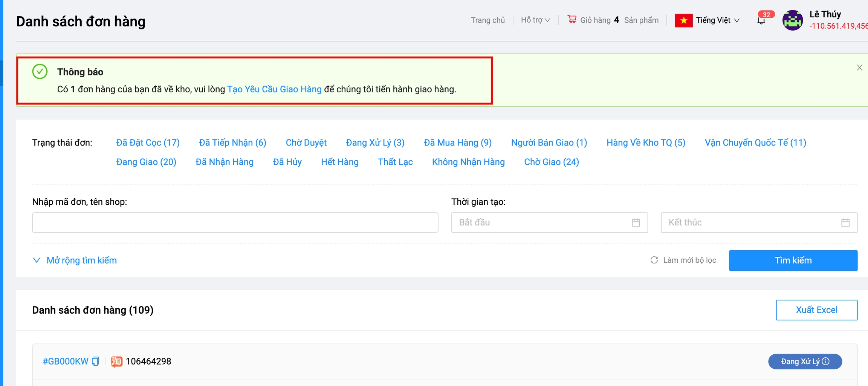This screenshot has width=868, height=386.
Task: Click the info icon on Đang Xử Lý badge
Action: point(826,361)
